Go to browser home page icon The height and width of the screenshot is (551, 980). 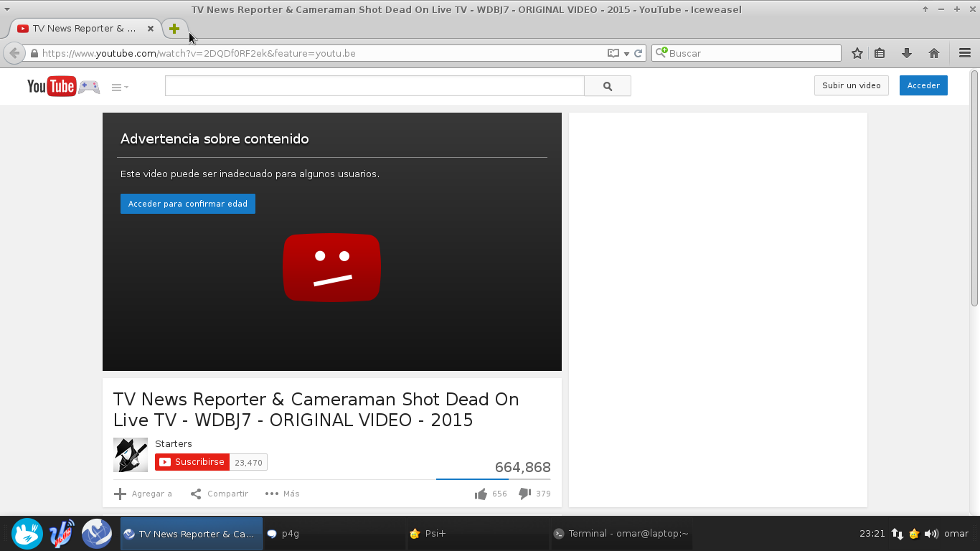pyautogui.click(x=934, y=53)
